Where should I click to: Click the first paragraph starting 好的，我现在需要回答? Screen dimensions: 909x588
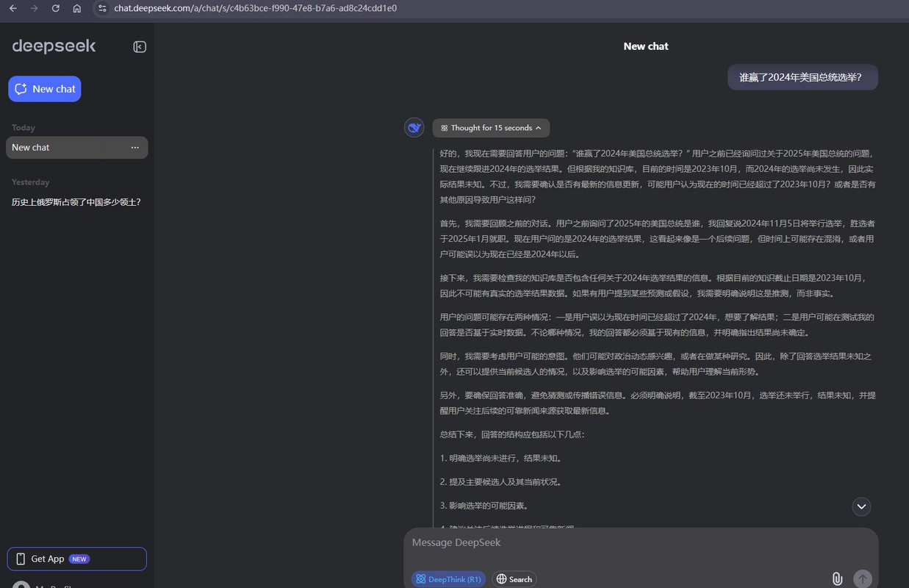tap(658, 176)
